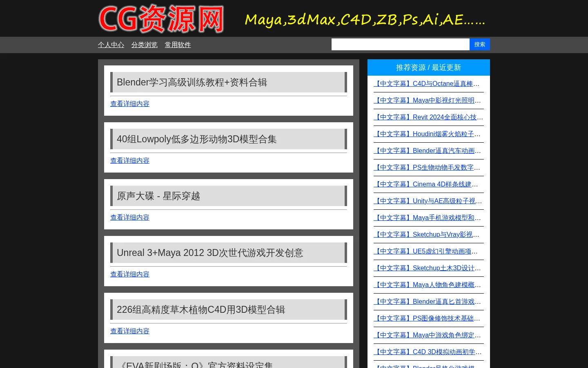Screen dimensions: 588x368
Task: Open the 原声大碟 - 星际穿越 title
Action: (x=158, y=196)
